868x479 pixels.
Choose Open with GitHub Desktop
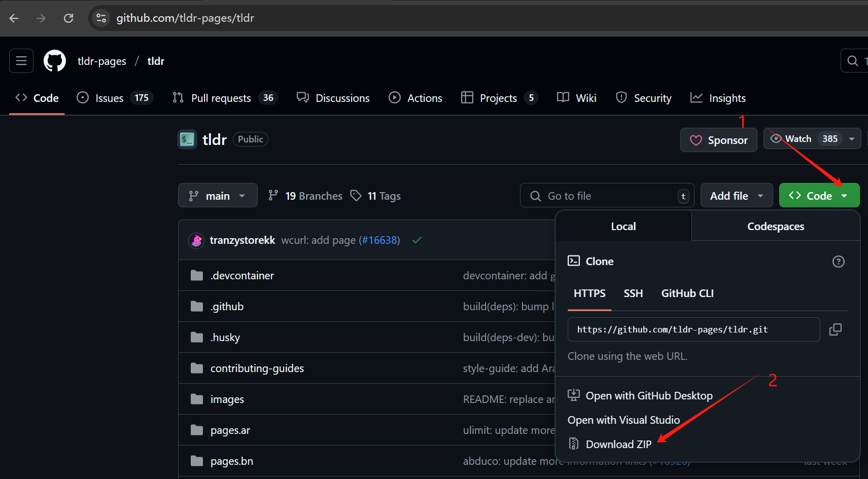640,395
